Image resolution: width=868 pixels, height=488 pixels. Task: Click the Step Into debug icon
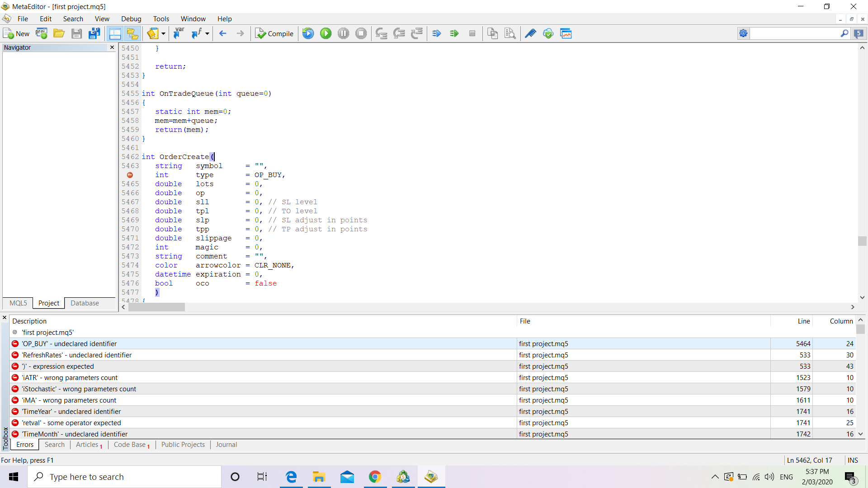382,33
